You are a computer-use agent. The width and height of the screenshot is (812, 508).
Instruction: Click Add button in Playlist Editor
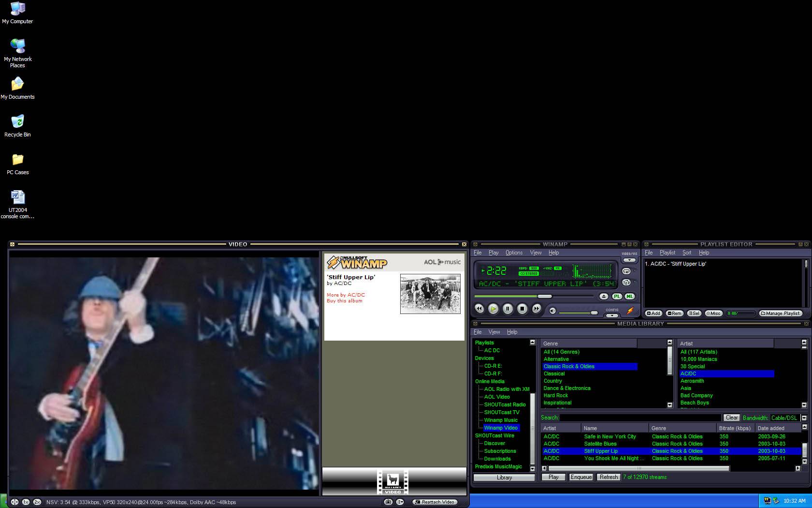coord(653,313)
